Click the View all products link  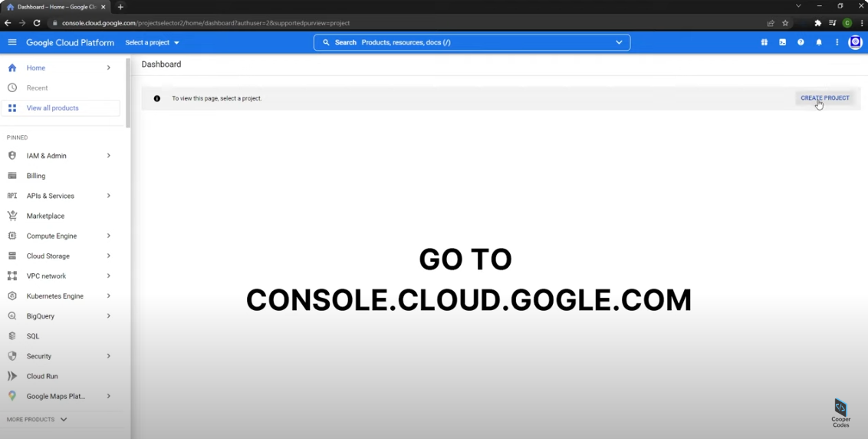53,108
